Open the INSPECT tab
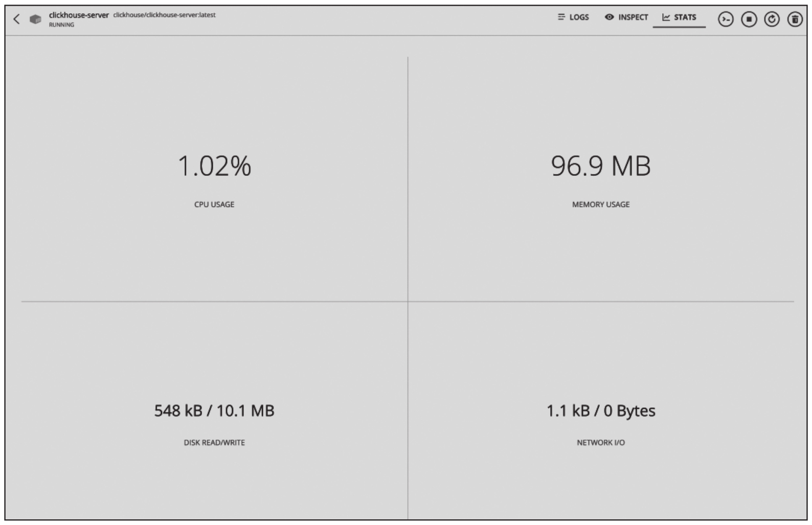Viewport: 812px width, 525px height. pyautogui.click(x=626, y=17)
